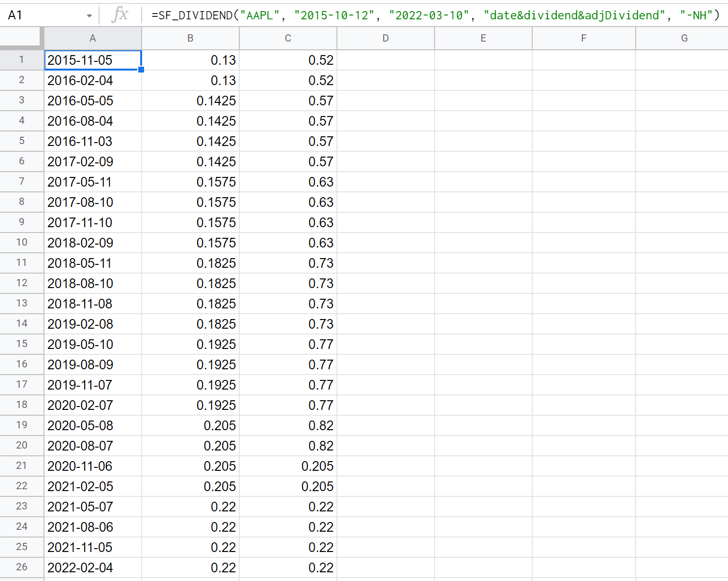Click cell containing 2017-08-10
The width and height of the screenshot is (728, 581).
coord(93,202)
